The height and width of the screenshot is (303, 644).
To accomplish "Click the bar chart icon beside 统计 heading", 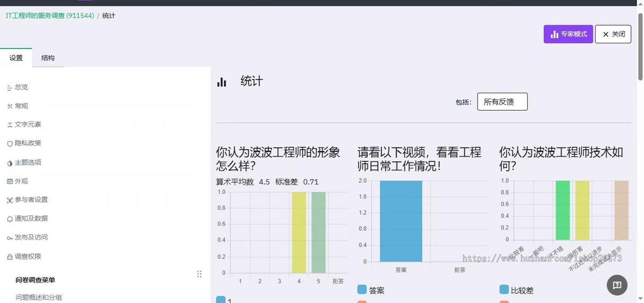I will coord(222,82).
